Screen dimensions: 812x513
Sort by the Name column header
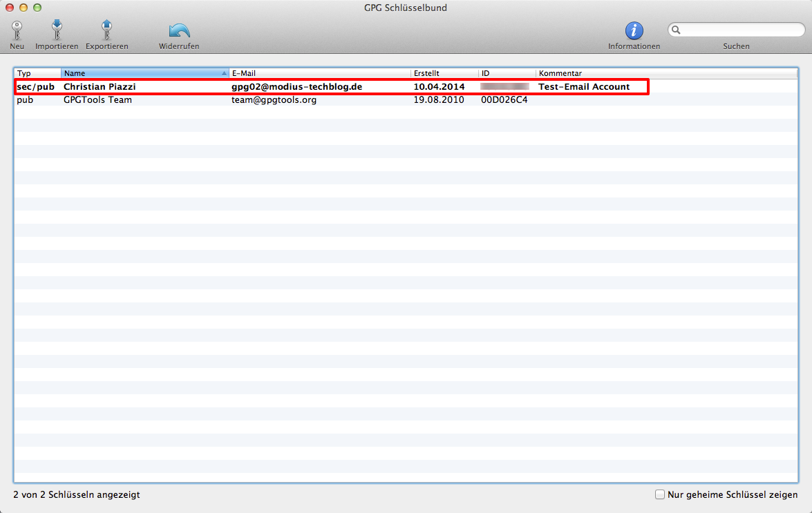point(144,73)
